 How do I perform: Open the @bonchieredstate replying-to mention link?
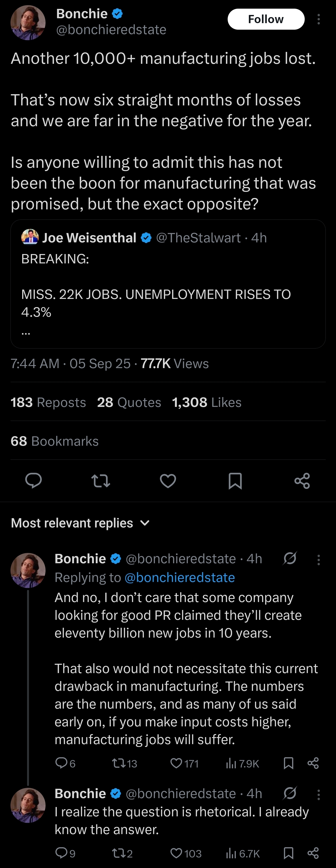pyautogui.click(x=180, y=577)
